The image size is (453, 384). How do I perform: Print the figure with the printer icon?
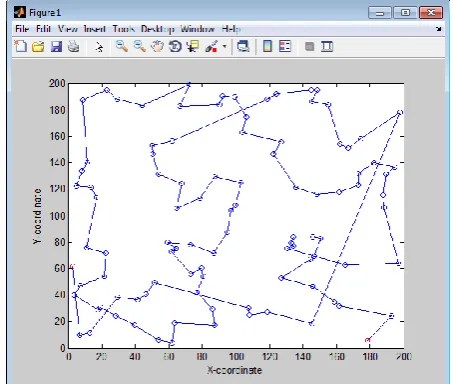(x=74, y=47)
